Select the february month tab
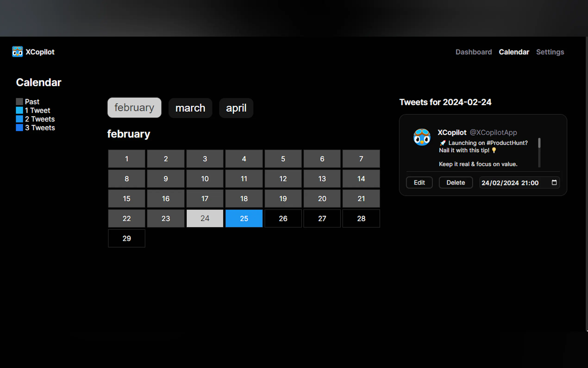588x368 pixels. pos(134,108)
